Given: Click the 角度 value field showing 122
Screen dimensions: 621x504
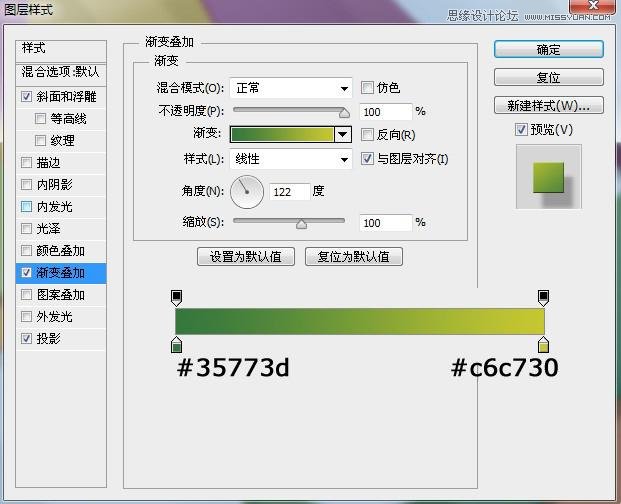Looking at the screenshot, I should pos(290,192).
